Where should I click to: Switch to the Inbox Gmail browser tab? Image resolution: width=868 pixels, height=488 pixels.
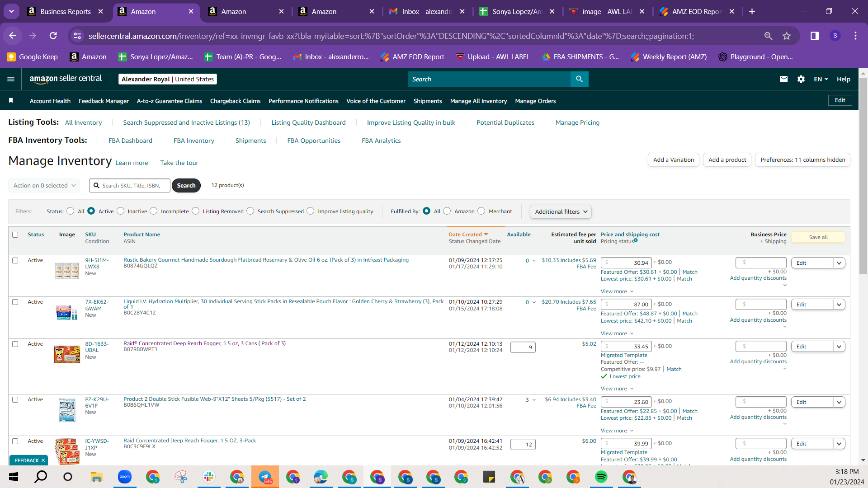pyautogui.click(x=427, y=11)
